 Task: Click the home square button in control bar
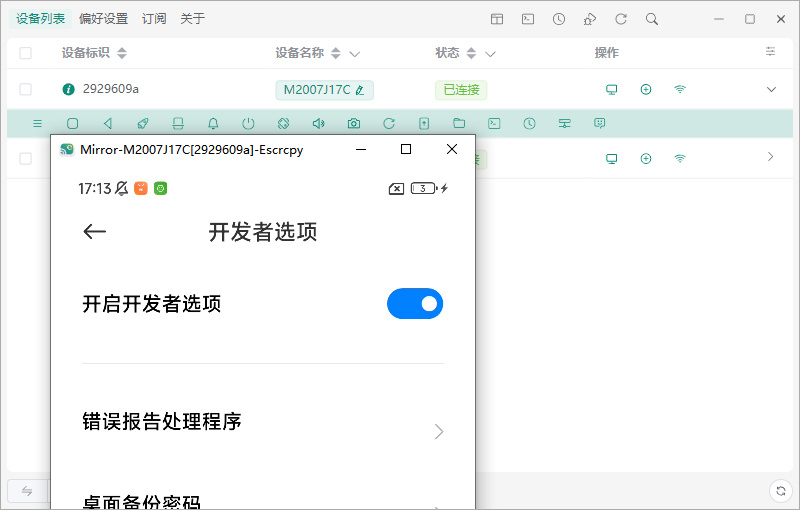click(x=72, y=123)
